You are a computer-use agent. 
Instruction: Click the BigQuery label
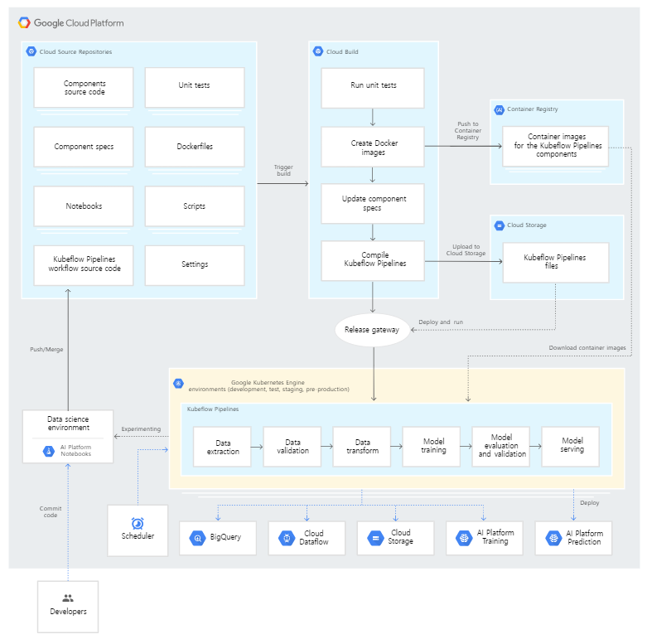click(x=225, y=537)
